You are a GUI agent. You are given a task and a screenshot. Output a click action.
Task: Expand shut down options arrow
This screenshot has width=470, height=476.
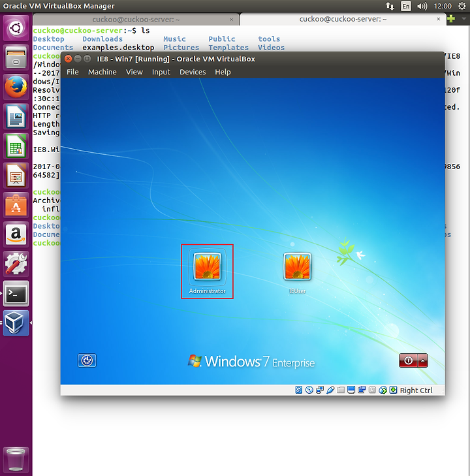pos(423,360)
